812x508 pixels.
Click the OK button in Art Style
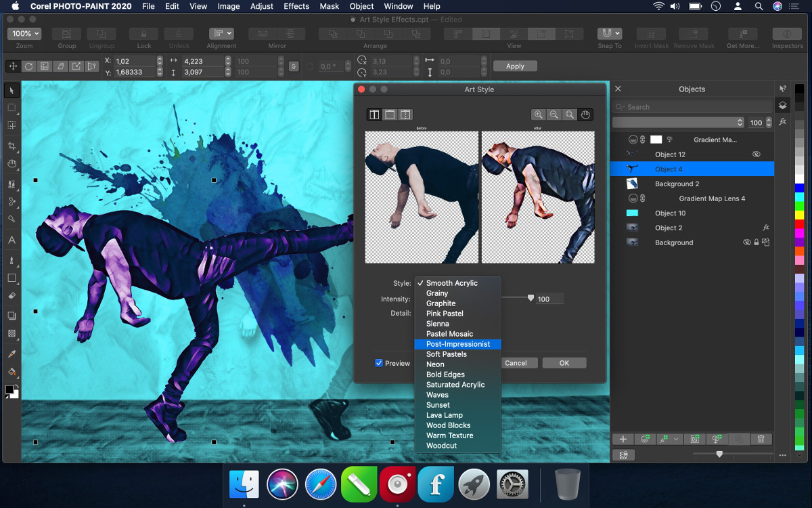[x=564, y=363]
